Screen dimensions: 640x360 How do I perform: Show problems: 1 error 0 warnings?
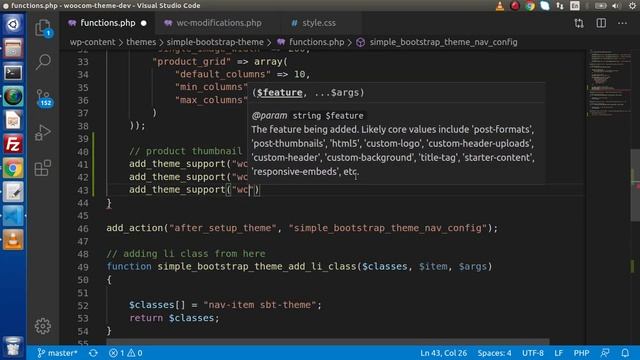(x=125, y=353)
